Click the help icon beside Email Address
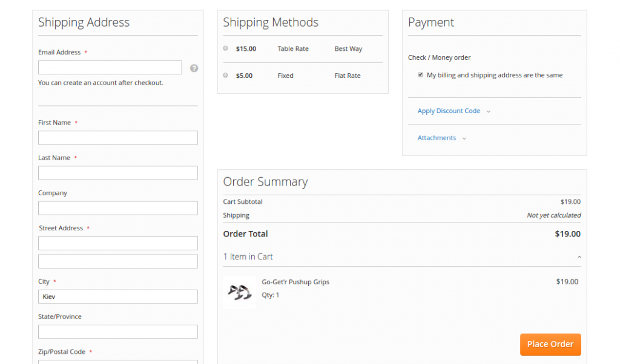 (x=194, y=68)
